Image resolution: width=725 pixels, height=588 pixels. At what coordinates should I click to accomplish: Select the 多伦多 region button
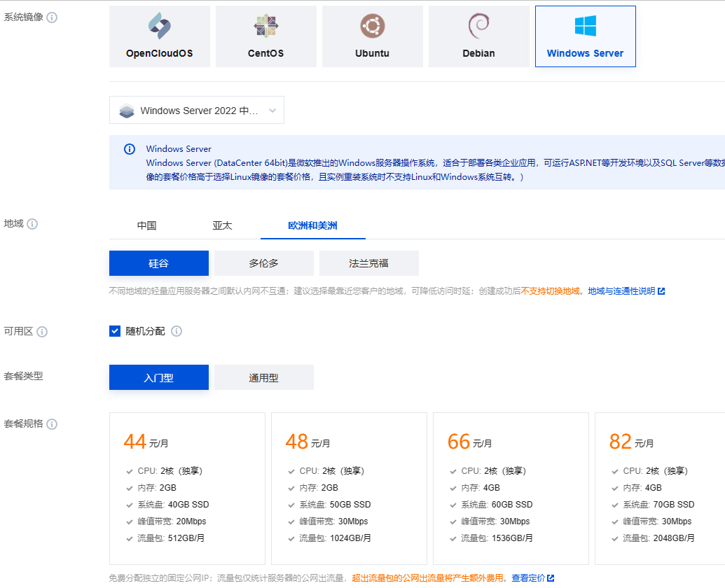tap(263, 263)
